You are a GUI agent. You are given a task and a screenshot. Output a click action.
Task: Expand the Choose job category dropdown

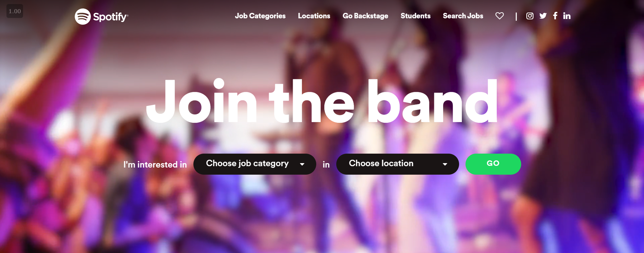coord(255,164)
